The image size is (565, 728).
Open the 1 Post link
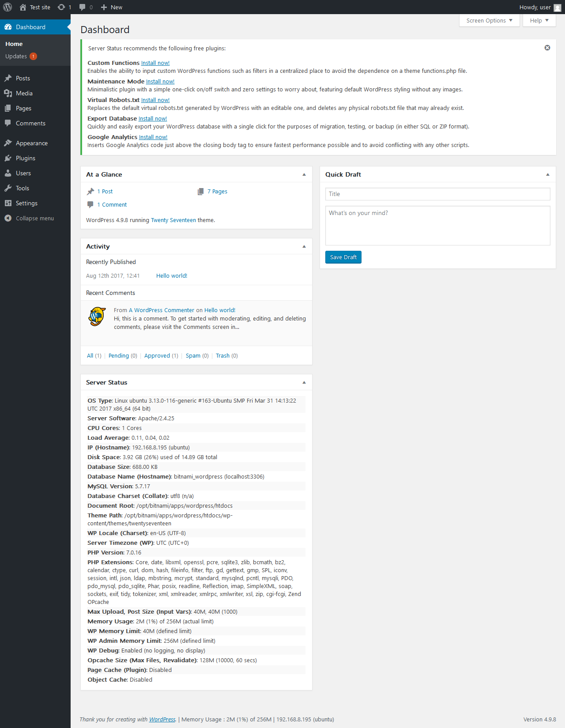(x=105, y=191)
